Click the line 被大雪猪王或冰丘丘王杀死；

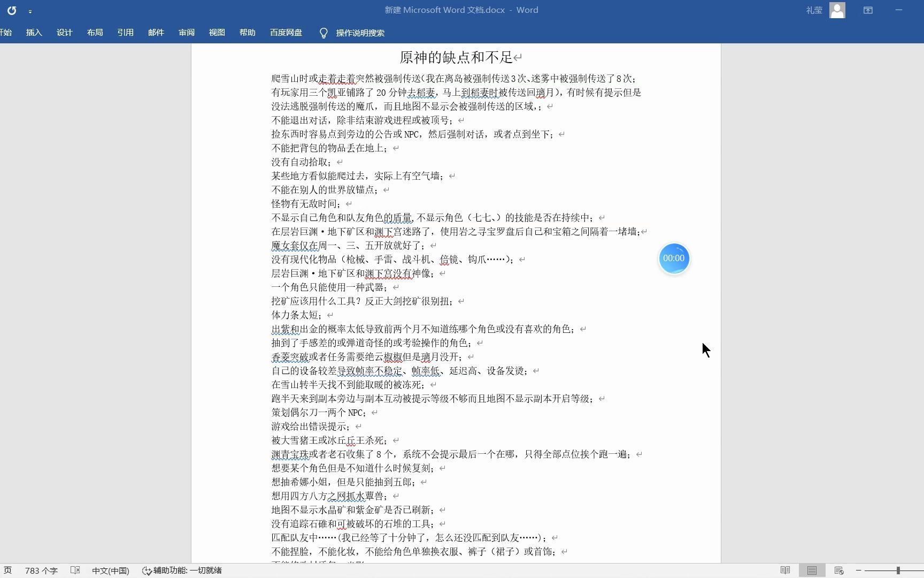[330, 440]
